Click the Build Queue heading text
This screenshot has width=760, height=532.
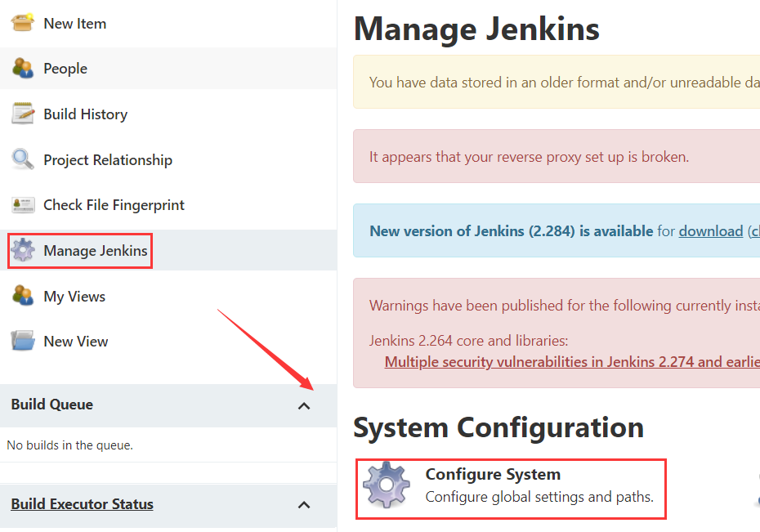pyautogui.click(x=52, y=404)
